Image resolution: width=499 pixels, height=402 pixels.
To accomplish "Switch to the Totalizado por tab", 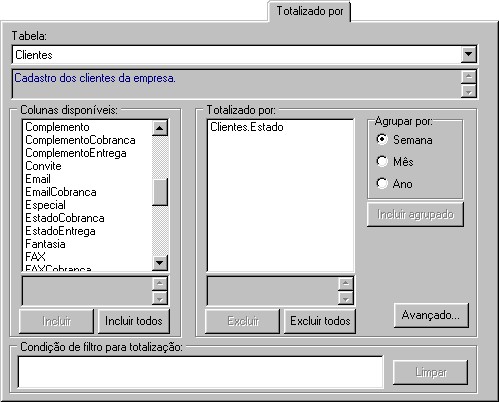I will 310,11.
